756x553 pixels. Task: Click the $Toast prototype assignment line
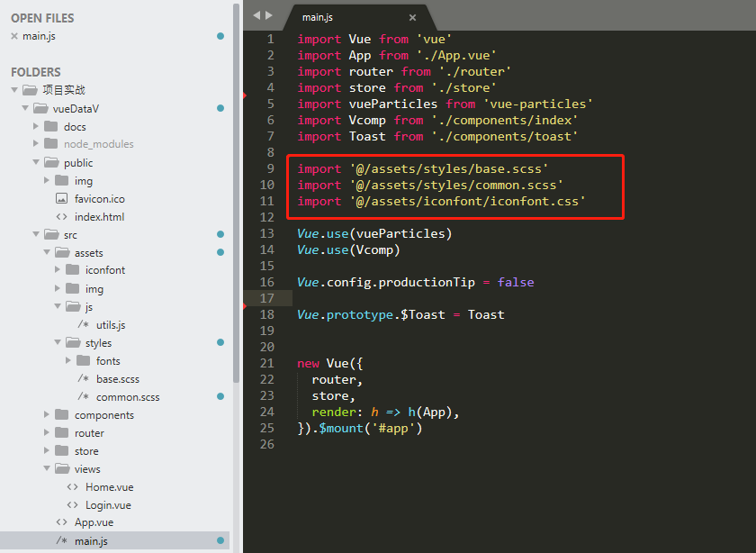(x=400, y=314)
